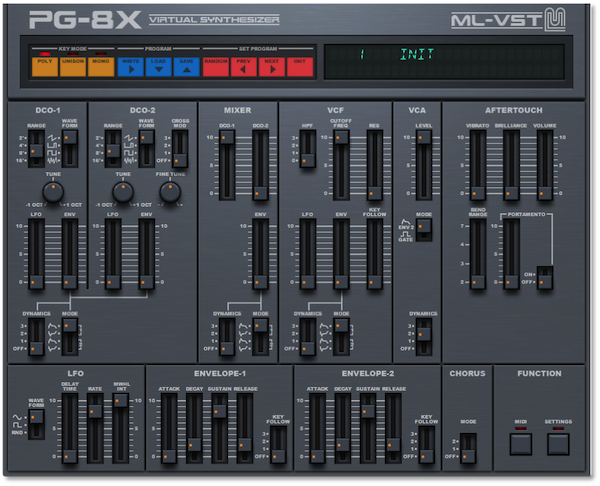Screen dimensions: 600x486
Task: Click the DCO-2 LFO slider
Action: tap(113, 254)
